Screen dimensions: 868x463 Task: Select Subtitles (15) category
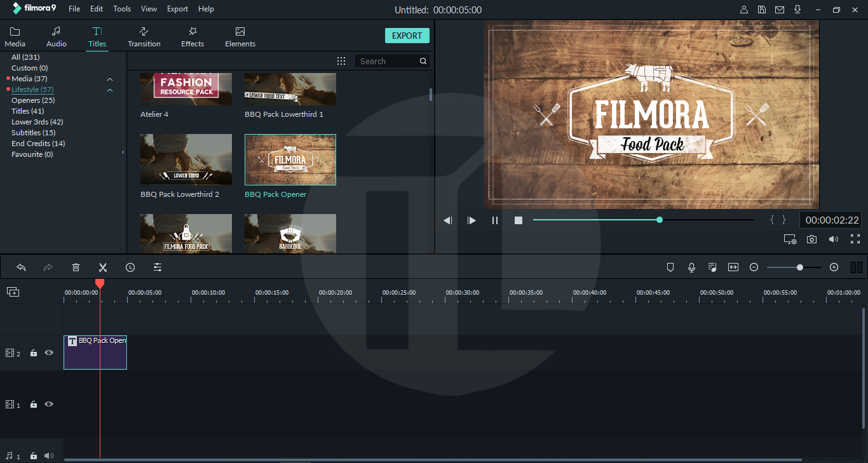click(x=33, y=133)
